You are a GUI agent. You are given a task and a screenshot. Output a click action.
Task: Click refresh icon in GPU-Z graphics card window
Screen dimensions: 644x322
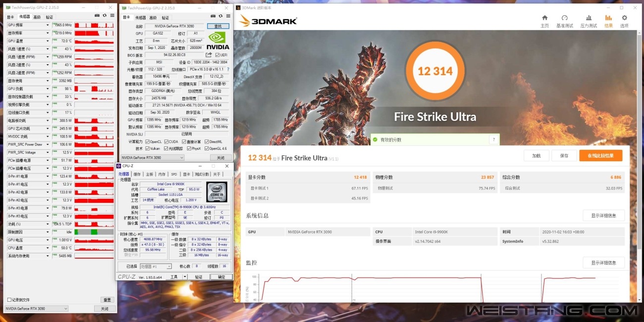click(217, 17)
